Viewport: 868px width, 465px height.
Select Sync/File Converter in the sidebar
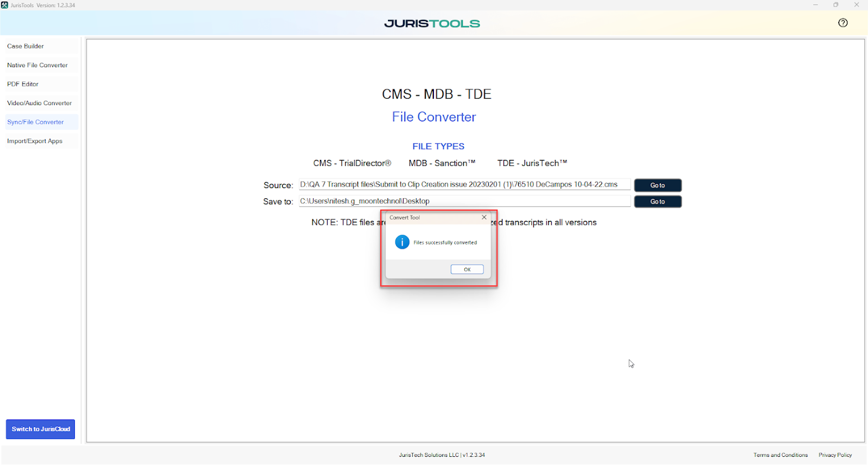(41, 122)
